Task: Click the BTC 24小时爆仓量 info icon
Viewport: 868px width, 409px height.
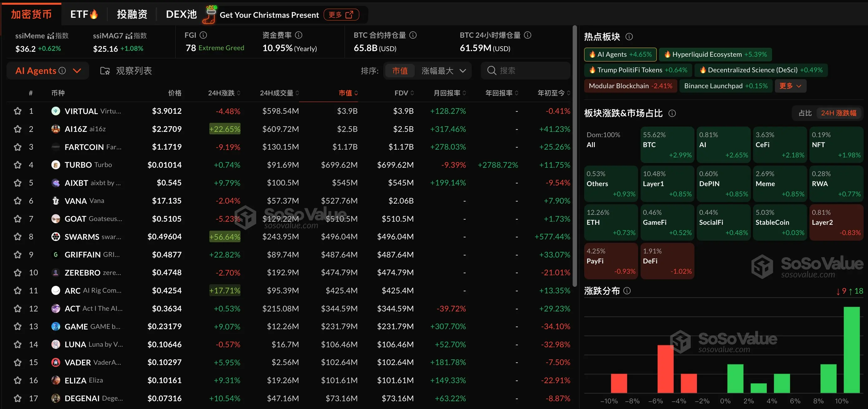Action: 528,35
